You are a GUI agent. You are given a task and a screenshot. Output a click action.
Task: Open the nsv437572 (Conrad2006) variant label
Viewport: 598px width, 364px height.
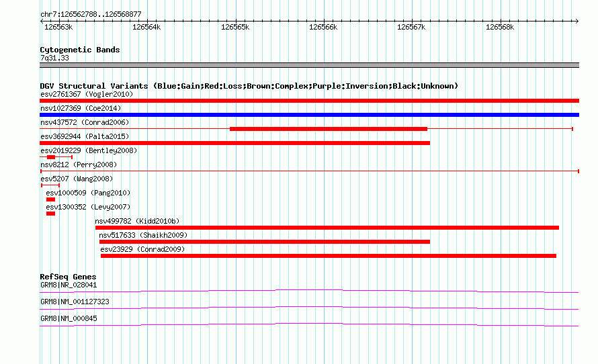[85, 122]
